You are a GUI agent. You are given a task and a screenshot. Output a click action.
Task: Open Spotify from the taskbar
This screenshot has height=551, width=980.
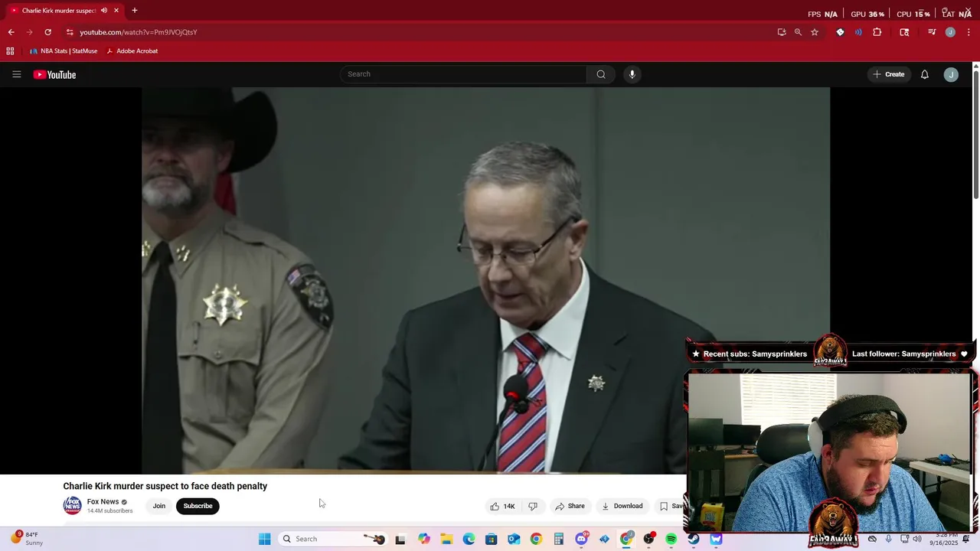click(671, 539)
